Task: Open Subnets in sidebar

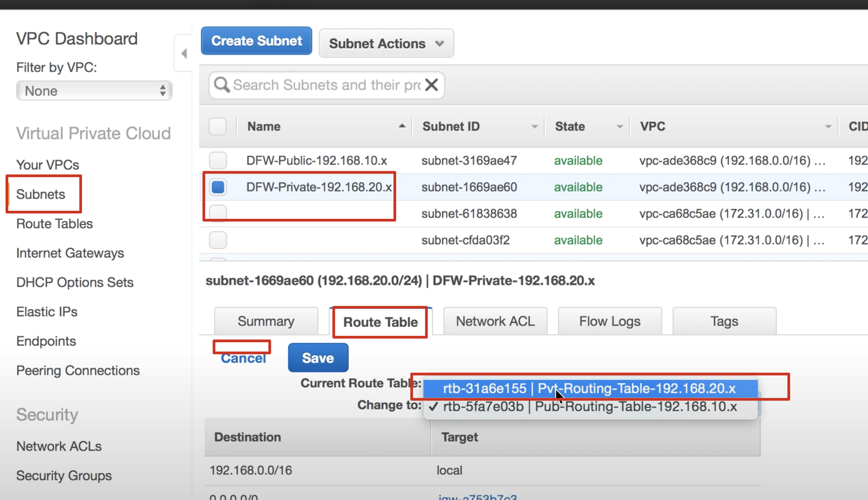Action: [x=41, y=195]
